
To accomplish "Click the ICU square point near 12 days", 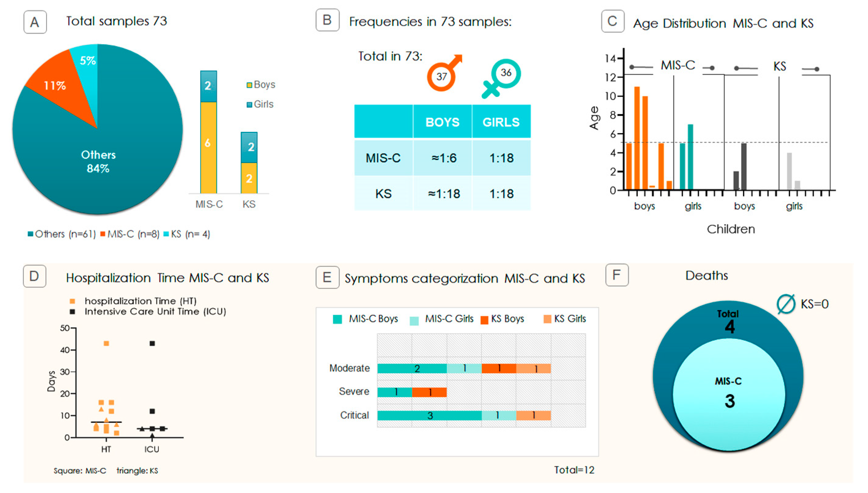I will 152,411.
